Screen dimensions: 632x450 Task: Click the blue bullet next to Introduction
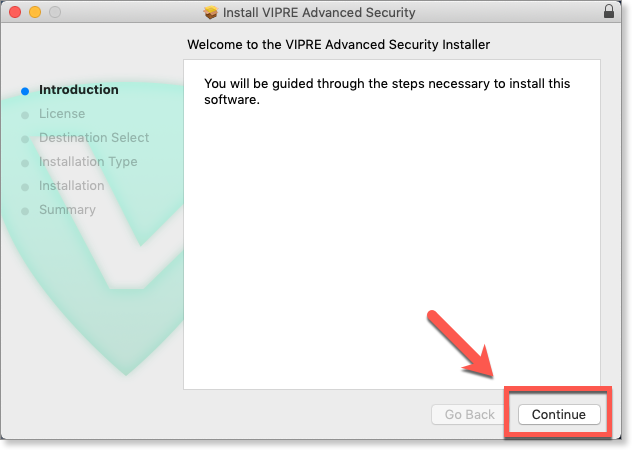25,90
